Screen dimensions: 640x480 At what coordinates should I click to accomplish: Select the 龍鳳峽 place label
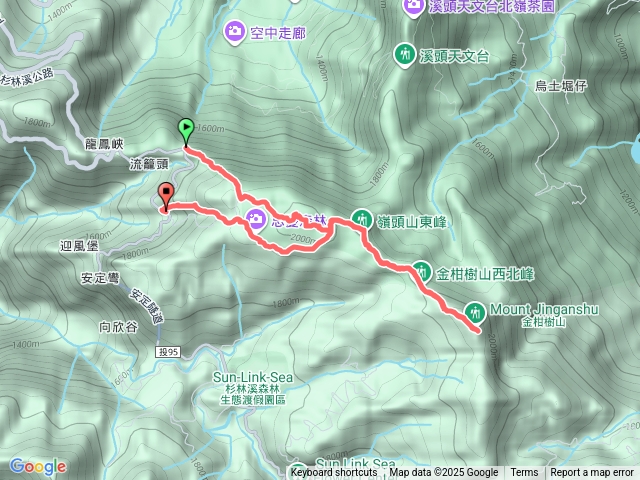point(104,144)
